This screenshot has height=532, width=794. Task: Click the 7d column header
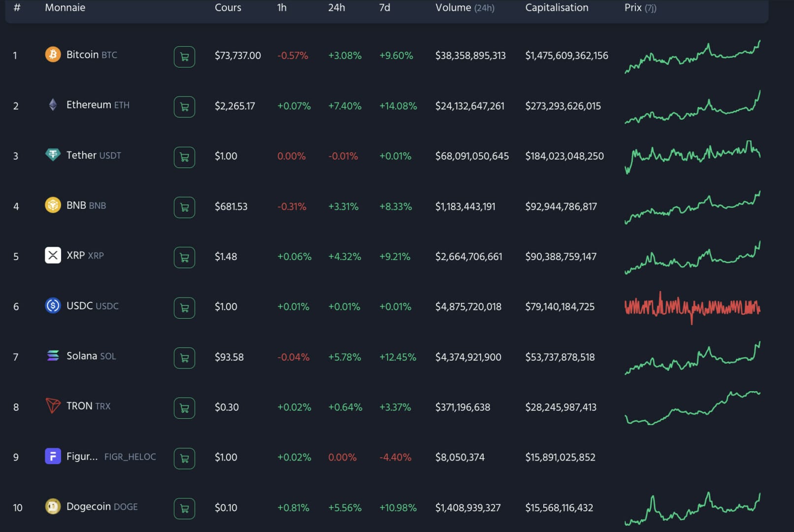[x=384, y=7]
